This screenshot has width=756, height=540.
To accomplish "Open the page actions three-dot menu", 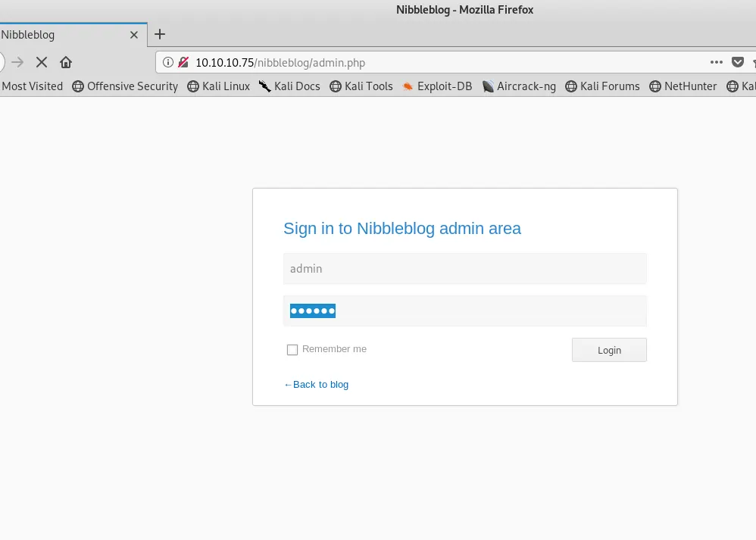I will pyautogui.click(x=717, y=62).
